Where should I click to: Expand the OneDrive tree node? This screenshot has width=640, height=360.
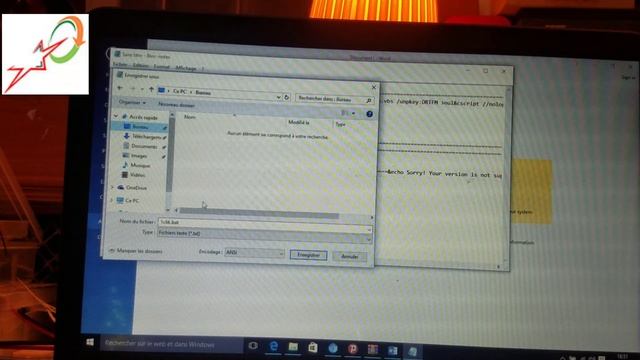113,187
